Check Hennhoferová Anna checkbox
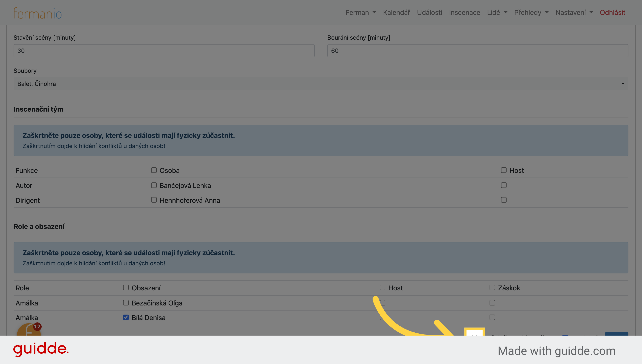Viewport: 642px width, 364px height. 154,200
